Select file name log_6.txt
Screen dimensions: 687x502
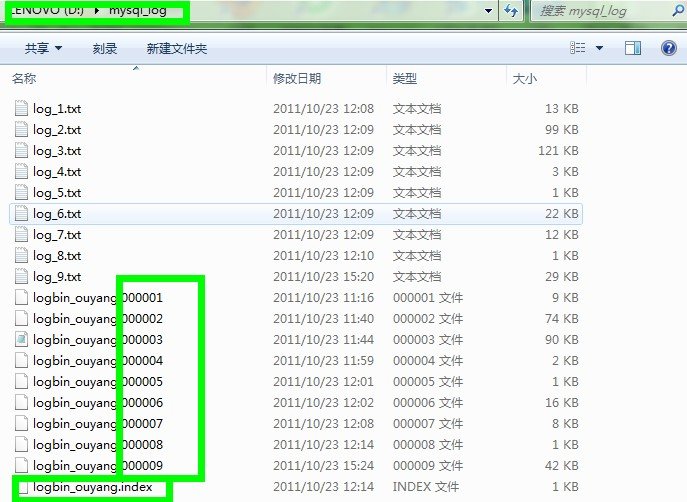[x=57, y=214]
